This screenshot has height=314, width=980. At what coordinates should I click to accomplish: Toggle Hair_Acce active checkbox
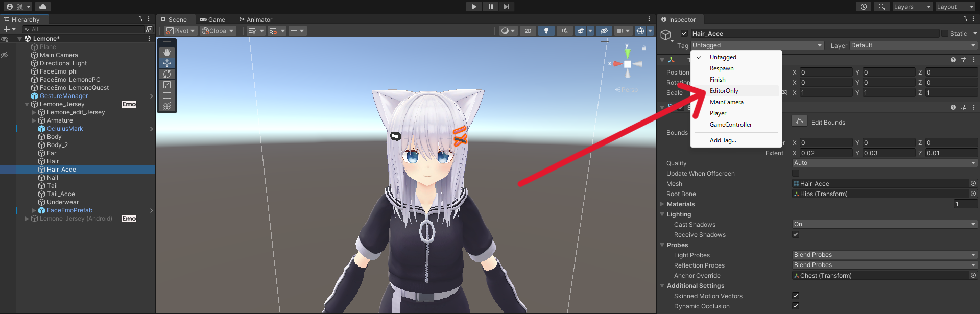(684, 34)
